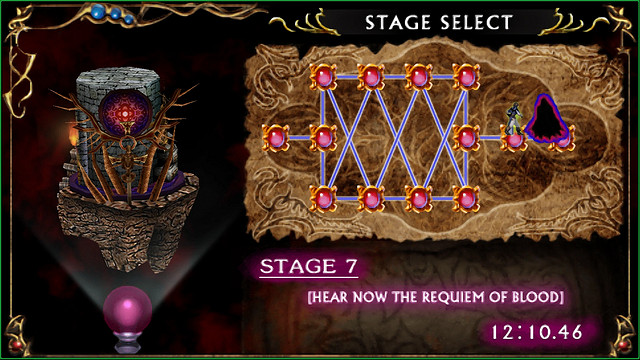Click the STAGE SELECT title banner
The width and height of the screenshot is (640, 360).
point(439,22)
